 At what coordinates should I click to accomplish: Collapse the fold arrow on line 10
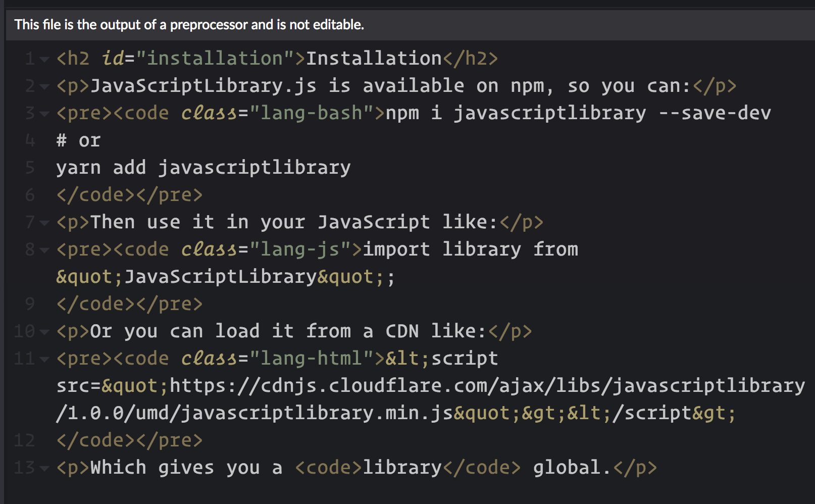coord(44,332)
